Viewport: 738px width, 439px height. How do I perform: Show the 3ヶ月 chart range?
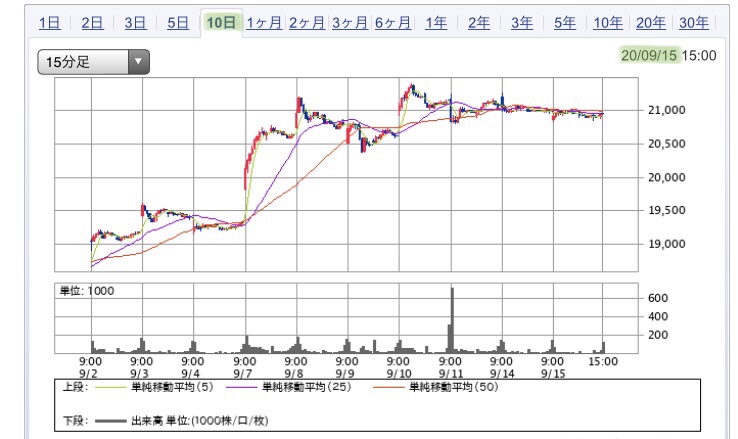pyautogui.click(x=350, y=23)
